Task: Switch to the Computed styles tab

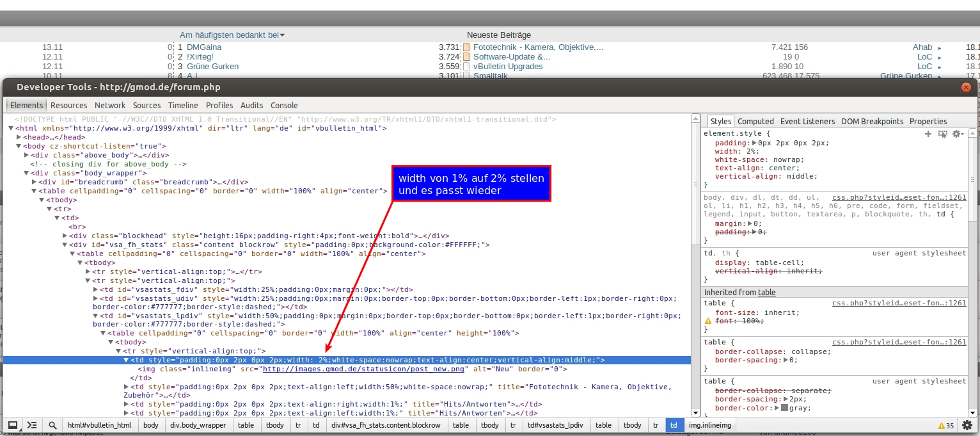Action: [755, 121]
